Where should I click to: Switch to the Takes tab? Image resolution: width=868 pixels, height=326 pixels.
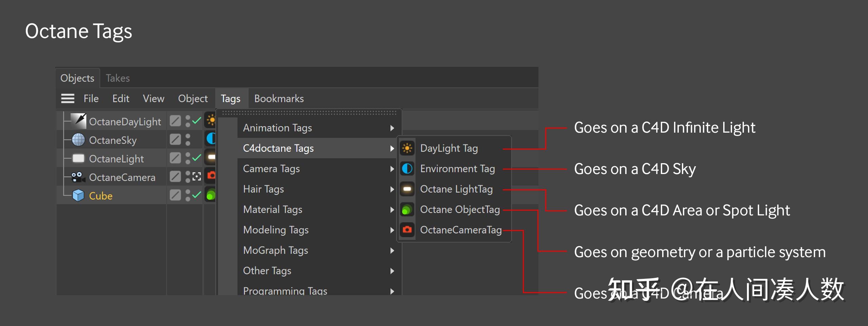click(118, 78)
